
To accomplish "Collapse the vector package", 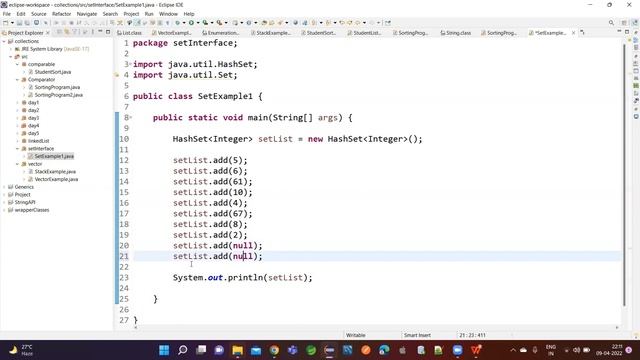I will (18, 164).
